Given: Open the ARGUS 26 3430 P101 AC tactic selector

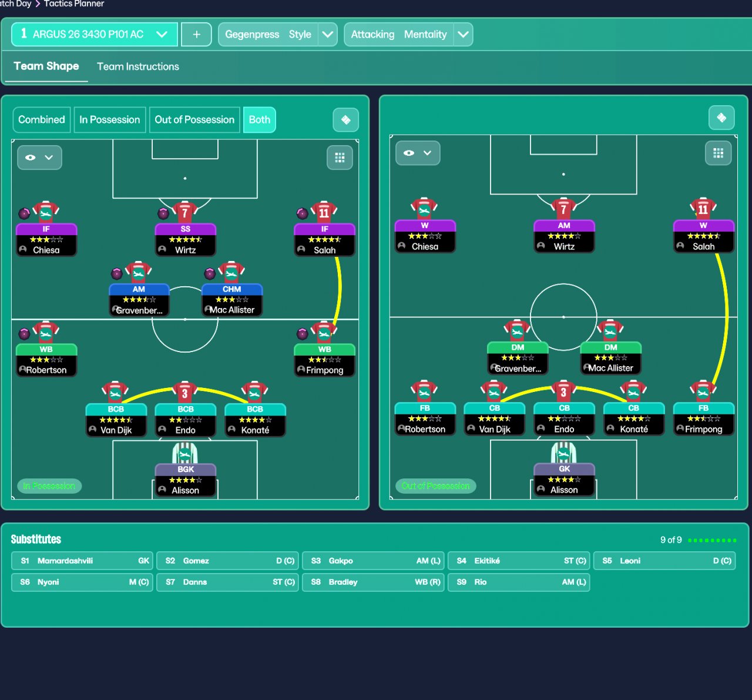Looking at the screenshot, I should 94,34.
